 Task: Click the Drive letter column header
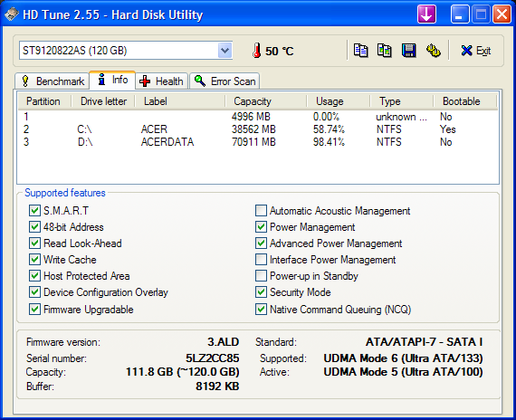[x=103, y=101]
